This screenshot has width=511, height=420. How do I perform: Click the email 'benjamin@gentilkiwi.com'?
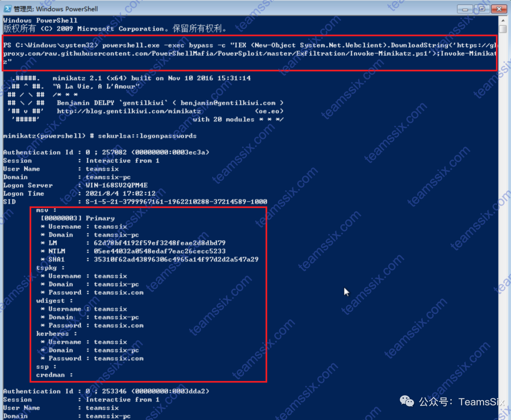click(x=228, y=103)
